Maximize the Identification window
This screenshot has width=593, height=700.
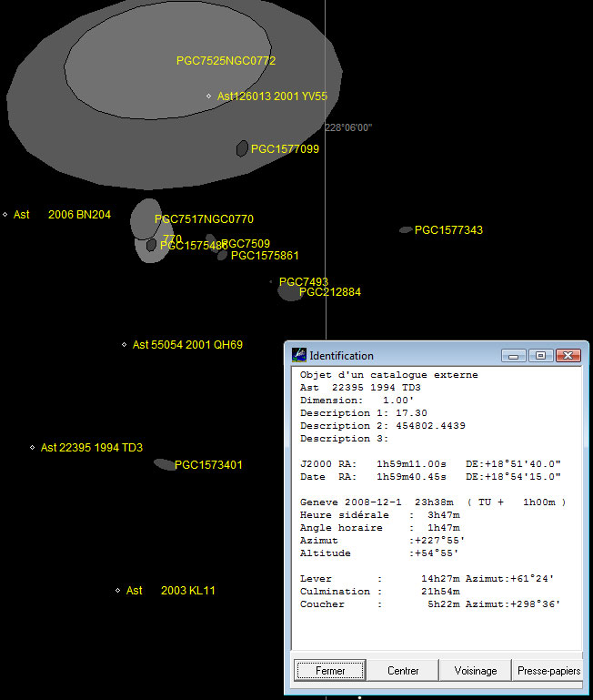[540, 355]
